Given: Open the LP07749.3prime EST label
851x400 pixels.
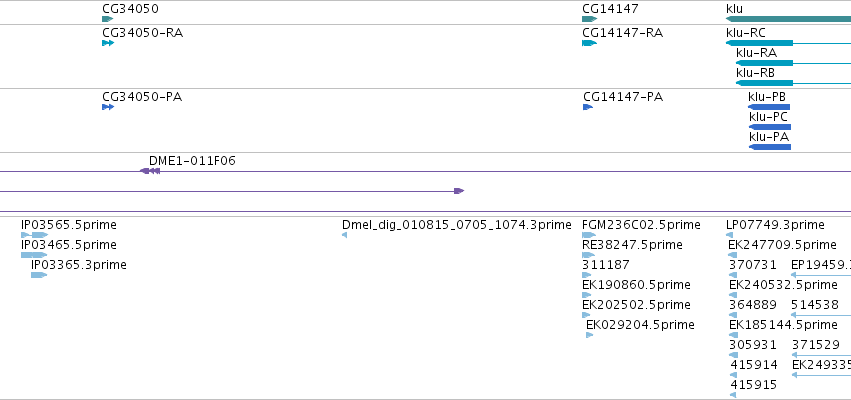Looking at the screenshot, I should pyautogui.click(x=775, y=225).
